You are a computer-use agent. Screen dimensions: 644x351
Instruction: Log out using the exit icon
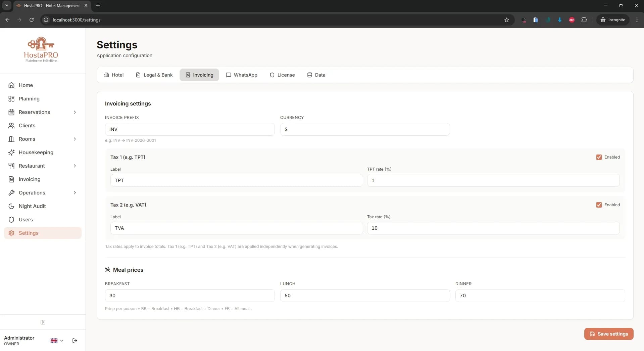pos(75,340)
